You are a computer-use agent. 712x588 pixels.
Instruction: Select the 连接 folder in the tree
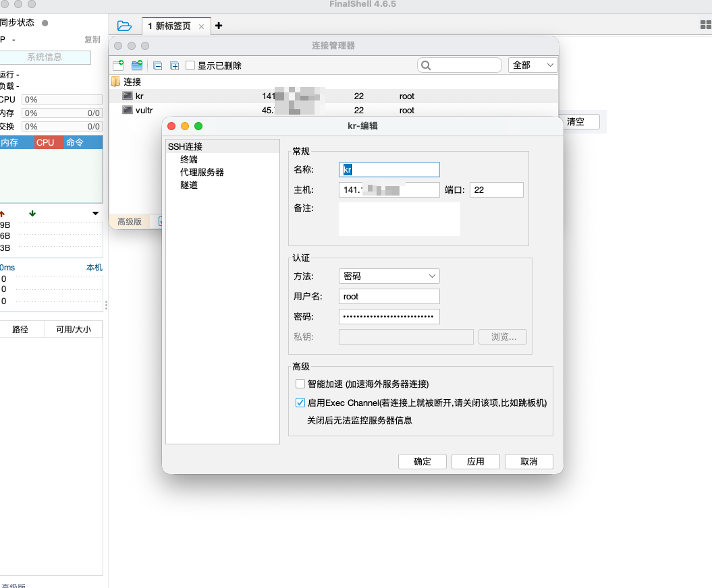click(132, 82)
